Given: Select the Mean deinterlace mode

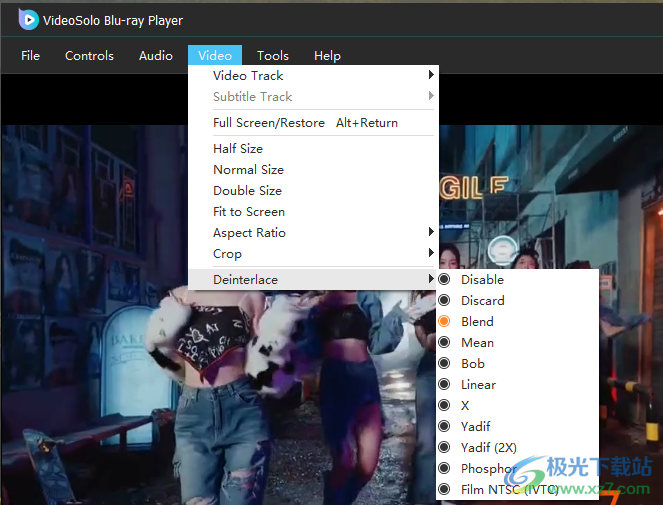Looking at the screenshot, I should (x=517, y=343).
